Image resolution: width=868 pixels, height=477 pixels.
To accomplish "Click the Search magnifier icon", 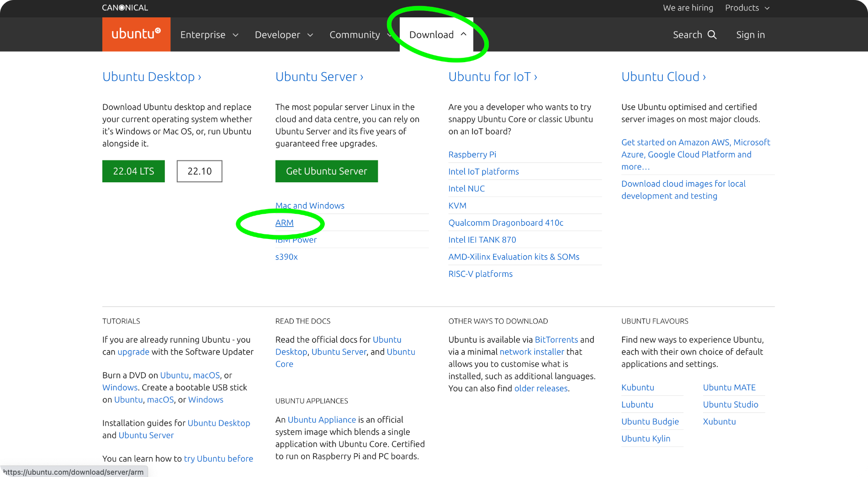I will (x=712, y=35).
